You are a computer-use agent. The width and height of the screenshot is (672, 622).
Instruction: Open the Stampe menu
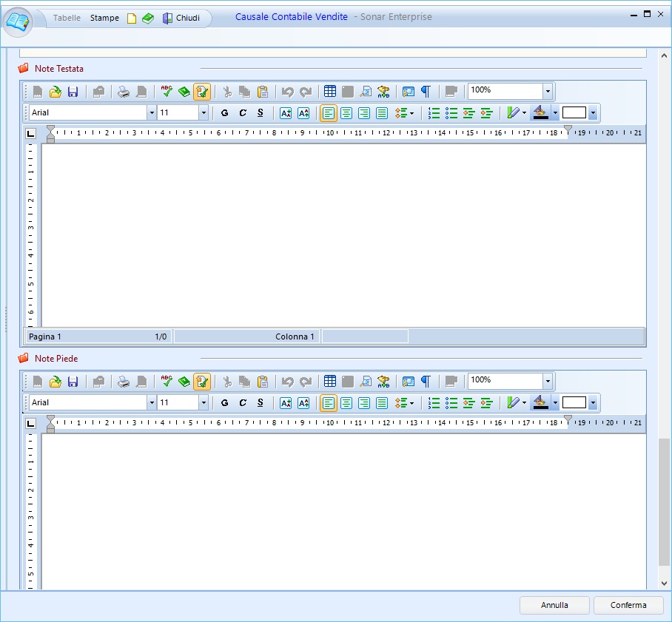click(x=104, y=18)
